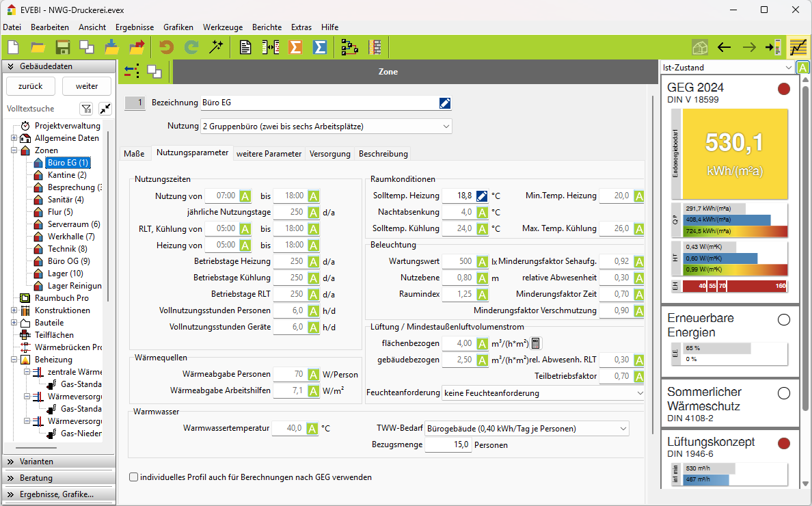Click the pencil icon beside Bezeichnung field

(445, 103)
